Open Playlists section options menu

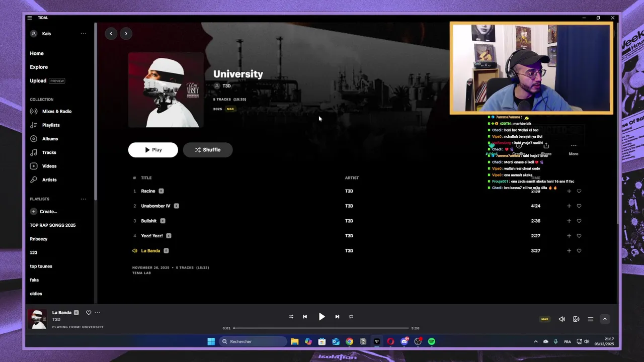click(x=84, y=199)
